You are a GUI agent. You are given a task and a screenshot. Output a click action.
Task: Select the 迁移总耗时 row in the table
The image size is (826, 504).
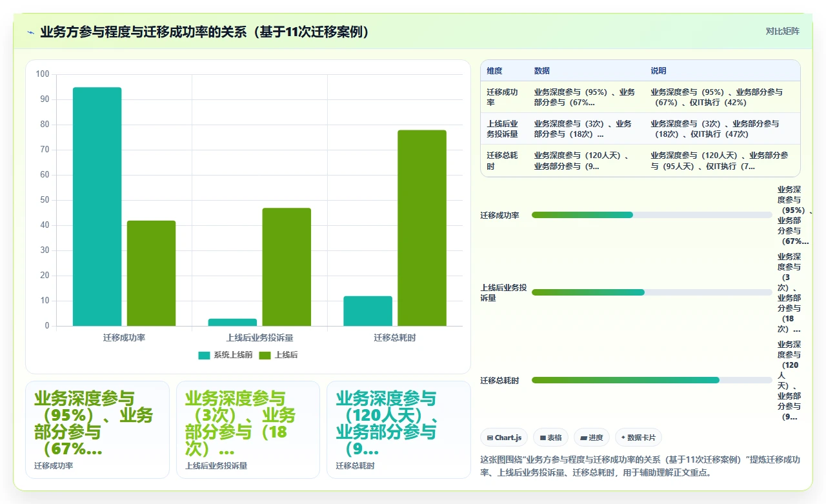coord(640,160)
